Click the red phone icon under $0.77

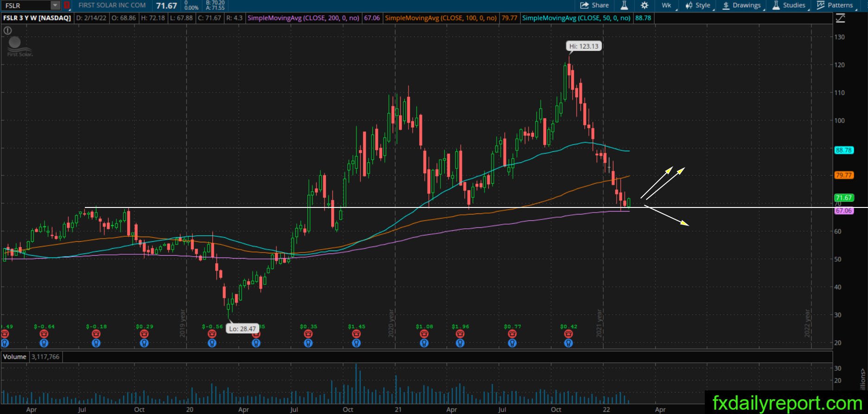pos(512,334)
